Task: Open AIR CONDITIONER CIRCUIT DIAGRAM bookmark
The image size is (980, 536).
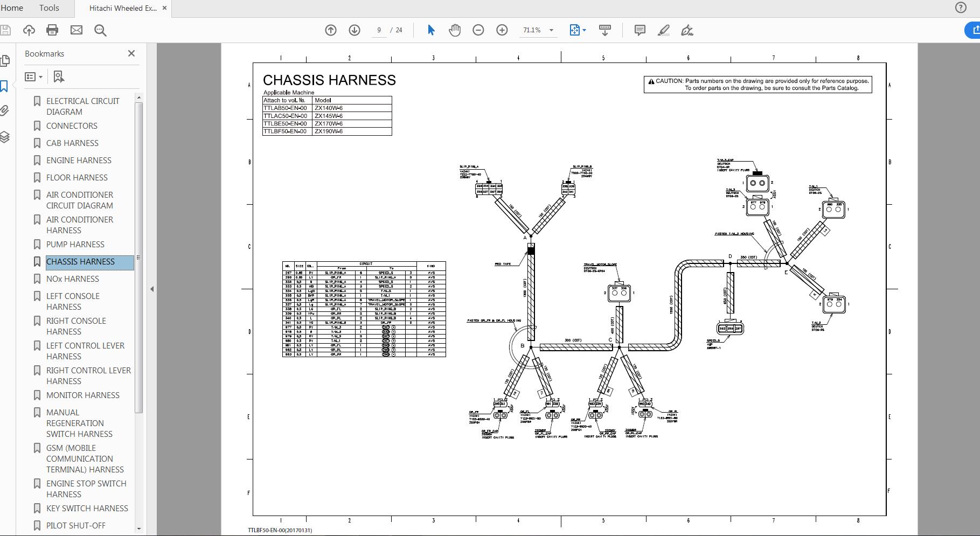Action: [80, 200]
